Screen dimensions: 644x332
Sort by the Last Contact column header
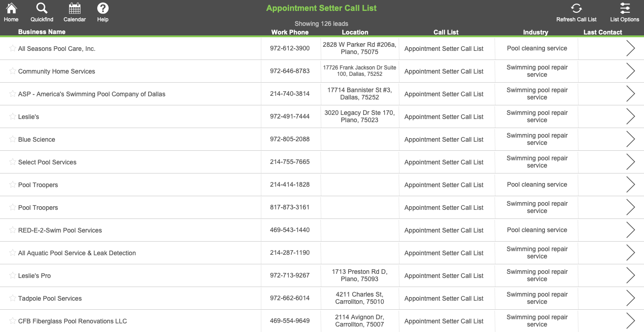[x=603, y=32]
